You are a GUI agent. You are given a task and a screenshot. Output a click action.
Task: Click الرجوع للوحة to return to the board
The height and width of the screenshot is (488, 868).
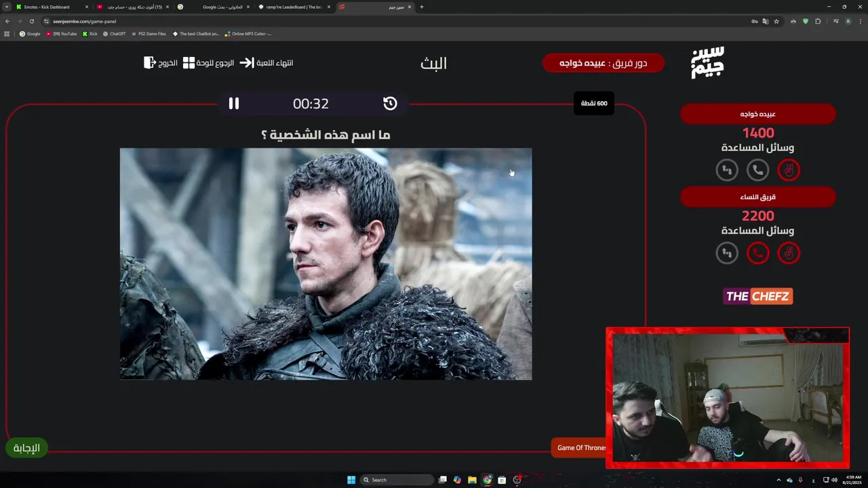pos(209,63)
